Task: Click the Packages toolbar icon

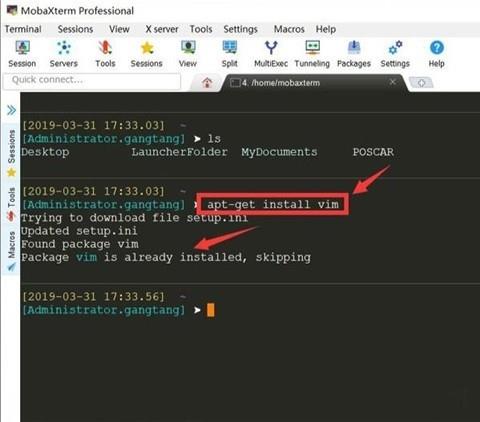Action: [x=354, y=54]
